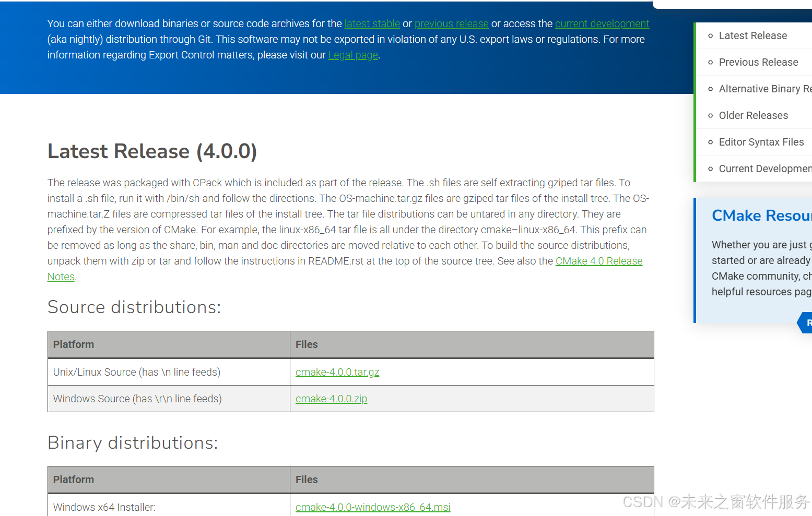Download cmake-4.0.0.zip source archive
This screenshot has width=812, height=516.
pyautogui.click(x=332, y=399)
